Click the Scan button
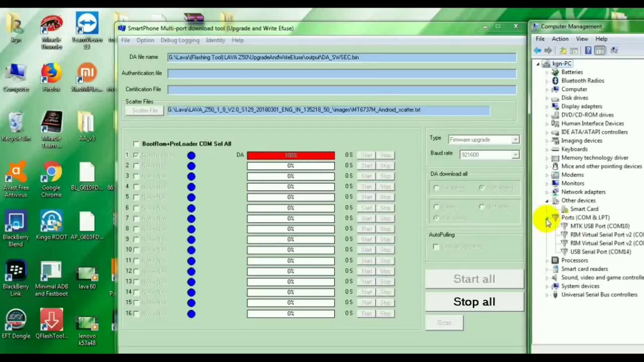The width and height of the screenshot is (644, 362). click(x=444, y=323)
